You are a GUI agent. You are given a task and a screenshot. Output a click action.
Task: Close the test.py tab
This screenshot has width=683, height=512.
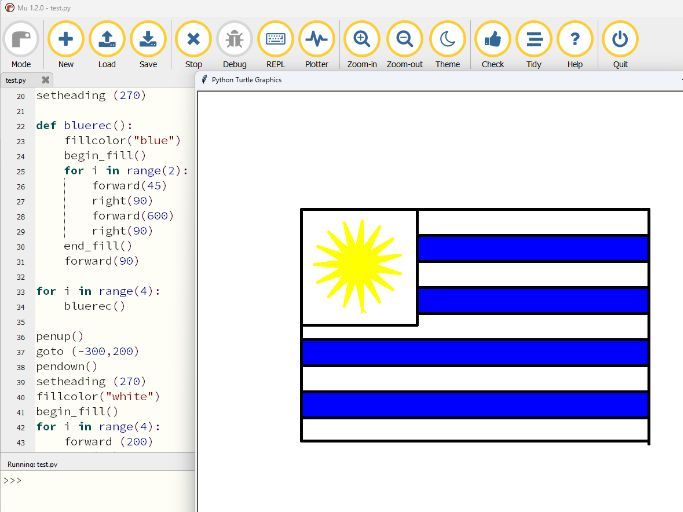(x=45, y=80)
